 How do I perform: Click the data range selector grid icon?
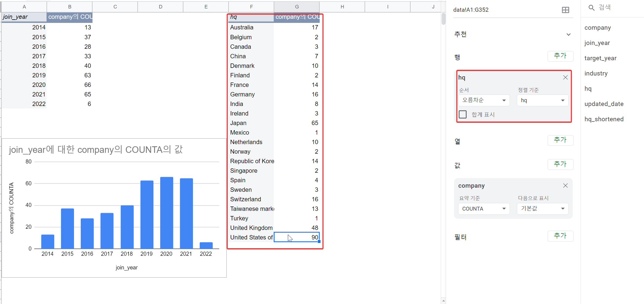coord(565,10)
